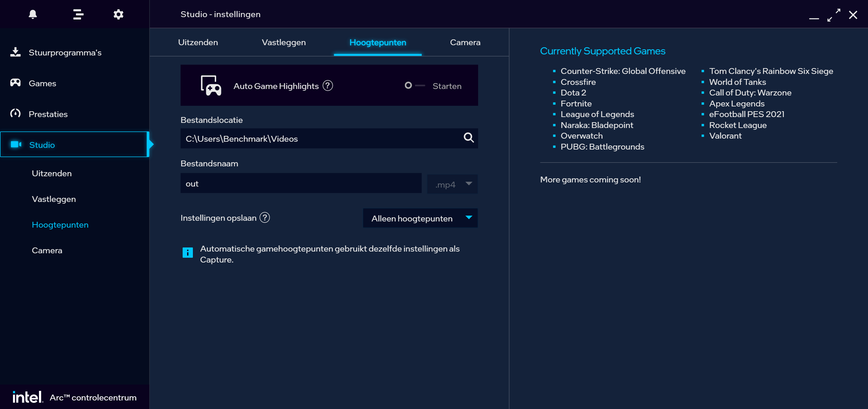Screen dimensions: 868x409
Task: Open the Camera sidebar subitem
Action: (47, 251)
